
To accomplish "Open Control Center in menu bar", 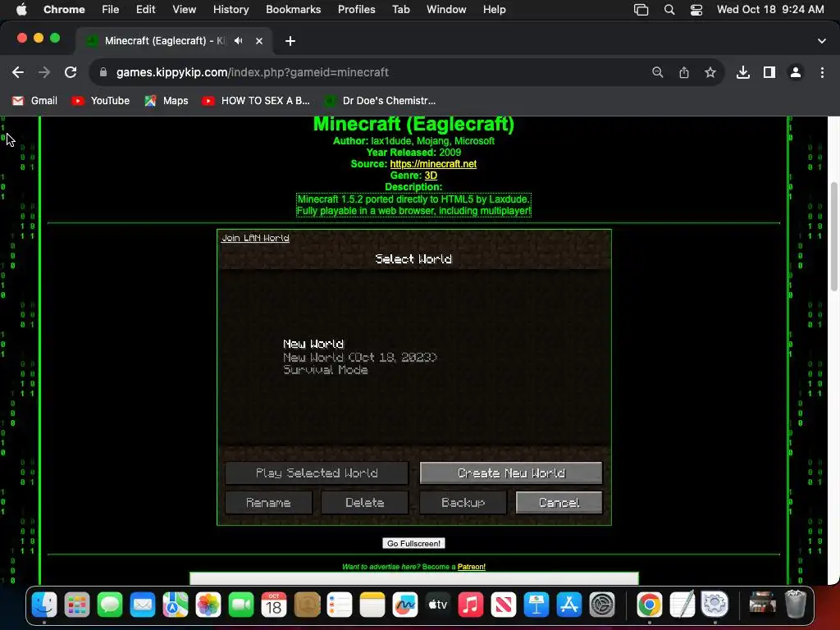I will (696, 10).
